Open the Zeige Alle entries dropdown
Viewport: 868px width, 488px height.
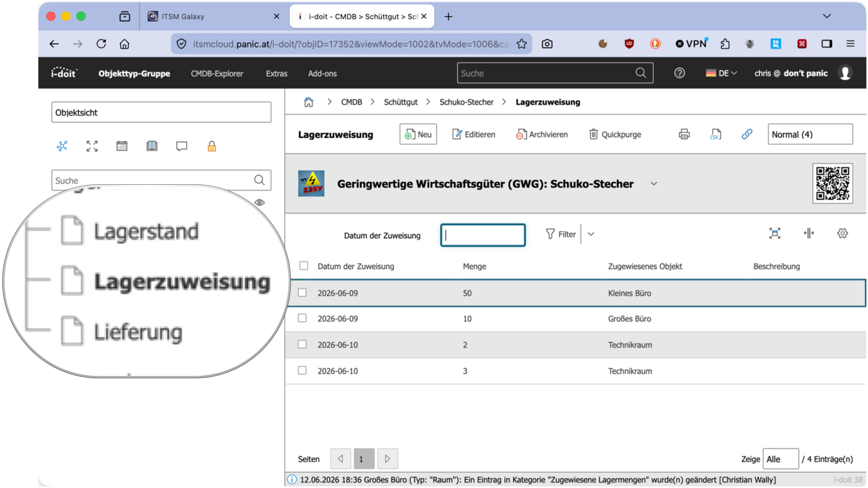780,459
